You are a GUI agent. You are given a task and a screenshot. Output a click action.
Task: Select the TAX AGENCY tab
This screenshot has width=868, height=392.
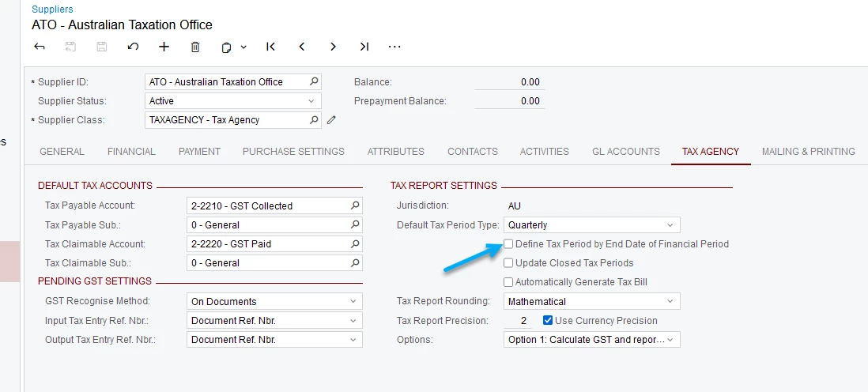[711, 152]
